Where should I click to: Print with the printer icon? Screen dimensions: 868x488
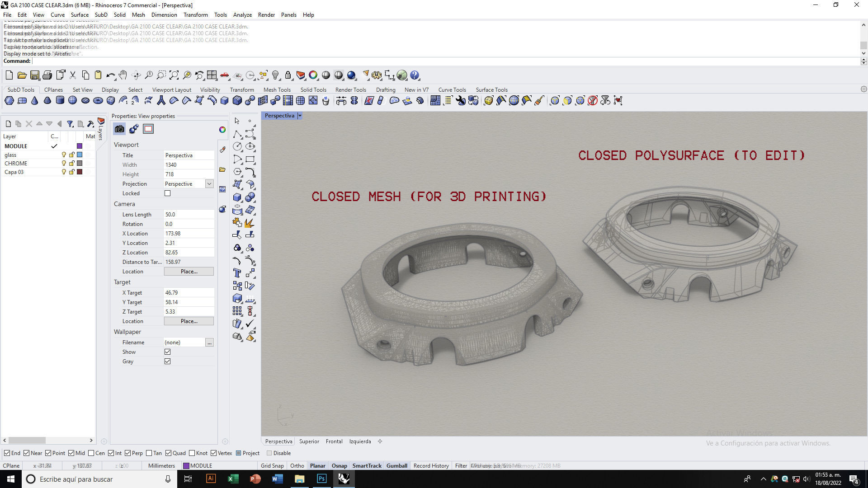pos(47,75)
